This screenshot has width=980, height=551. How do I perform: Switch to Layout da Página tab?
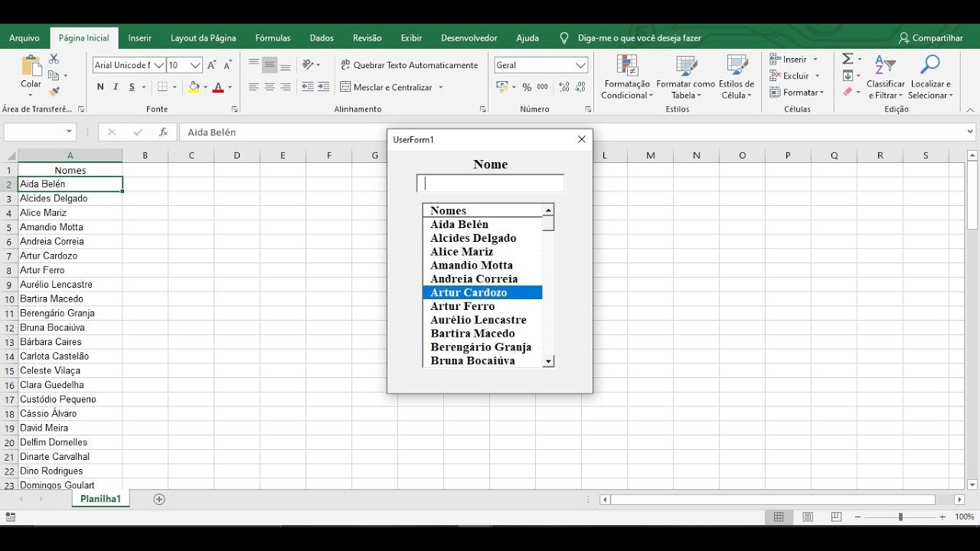click(x=203, y=37)
